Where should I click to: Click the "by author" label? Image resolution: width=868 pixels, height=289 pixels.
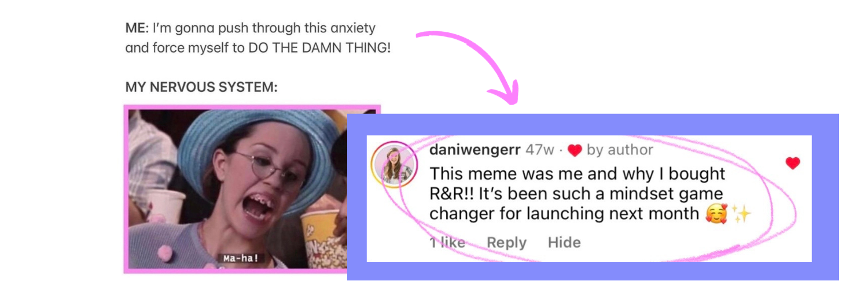point(620,150)
